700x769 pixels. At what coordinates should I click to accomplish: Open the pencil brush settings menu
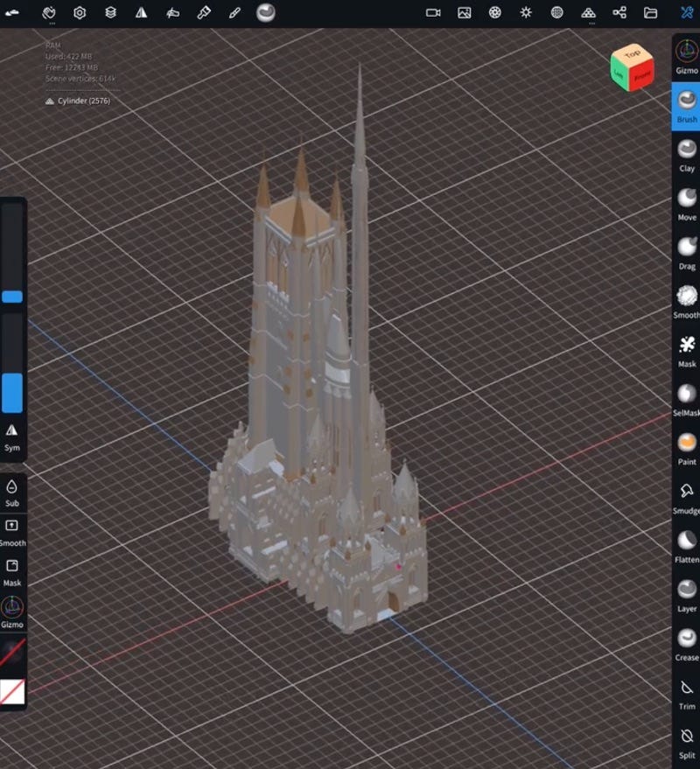click(x=234, y=13)
